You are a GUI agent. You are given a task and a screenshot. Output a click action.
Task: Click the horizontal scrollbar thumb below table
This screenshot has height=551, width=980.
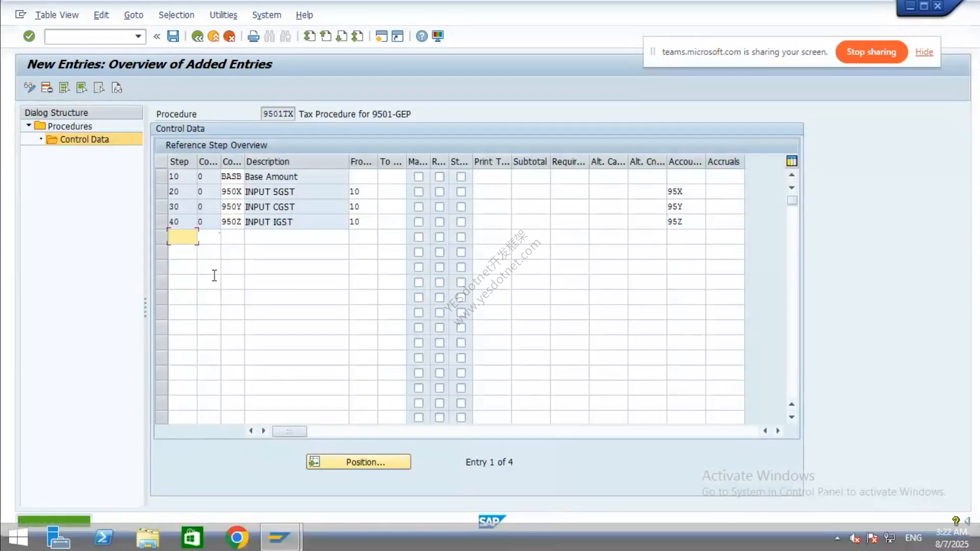point(289,431)
